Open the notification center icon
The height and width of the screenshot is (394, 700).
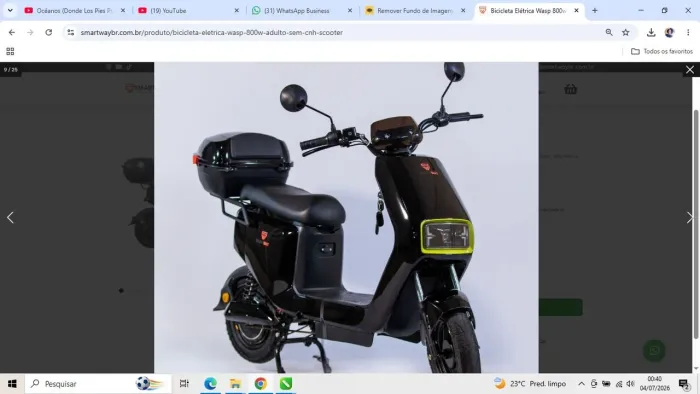click(x=683, y=384)
